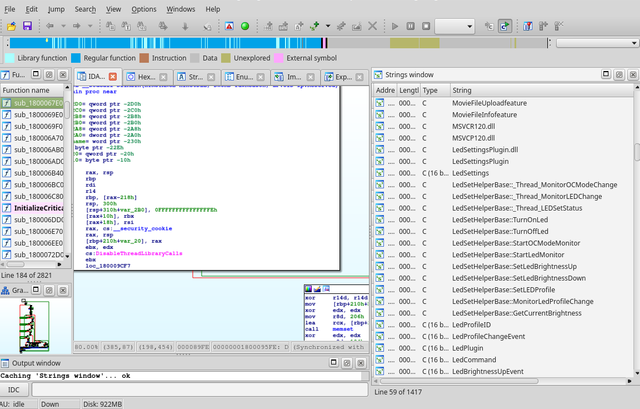Click inside the IDC command input field
Viewport: 640px width, 409px height.
pyautogui.click(x=200, y=389)
